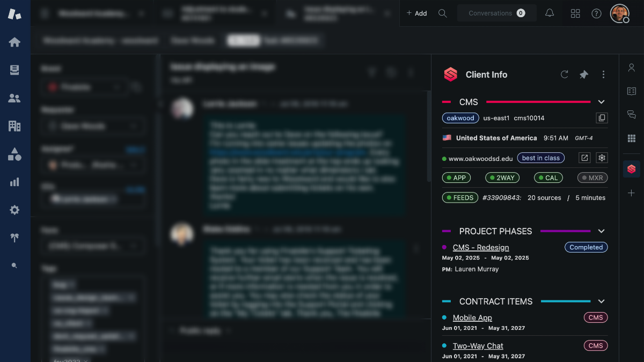Copy the CMS instance details
The image size is (644, 362).
click(602, 118)
